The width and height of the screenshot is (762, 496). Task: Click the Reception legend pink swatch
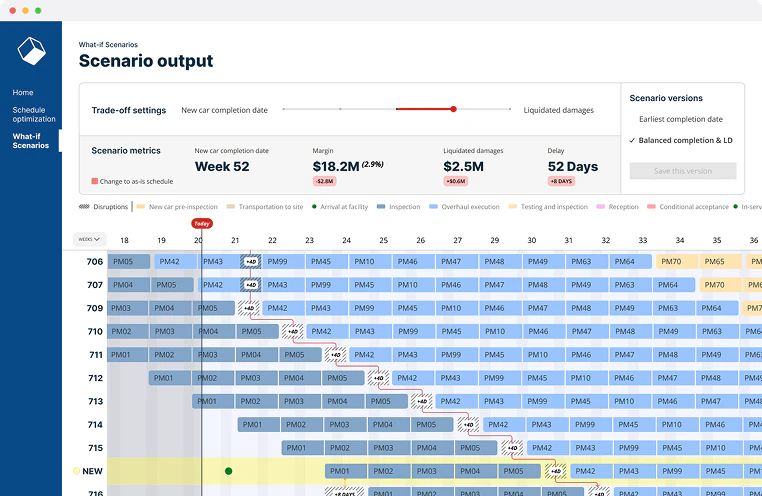pyautogui.click(x=601, y=206)
